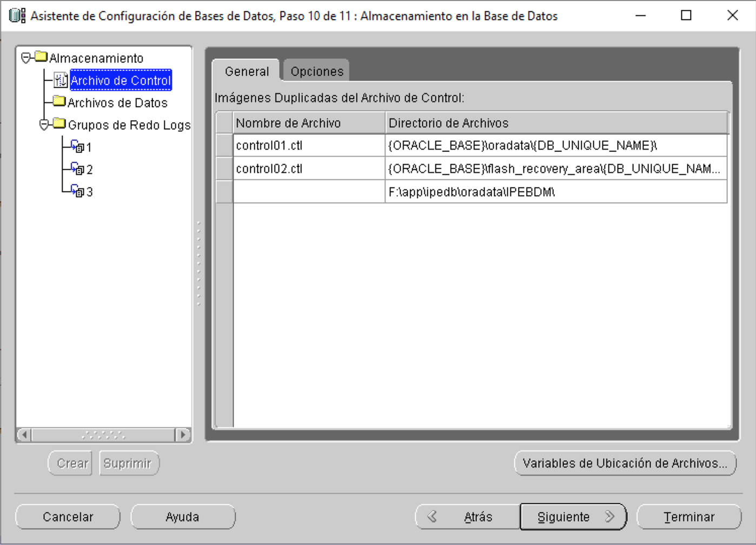Click the Grupos de Redo Logs folder icon
756x545 pixels.
click(x=59, y=125)
